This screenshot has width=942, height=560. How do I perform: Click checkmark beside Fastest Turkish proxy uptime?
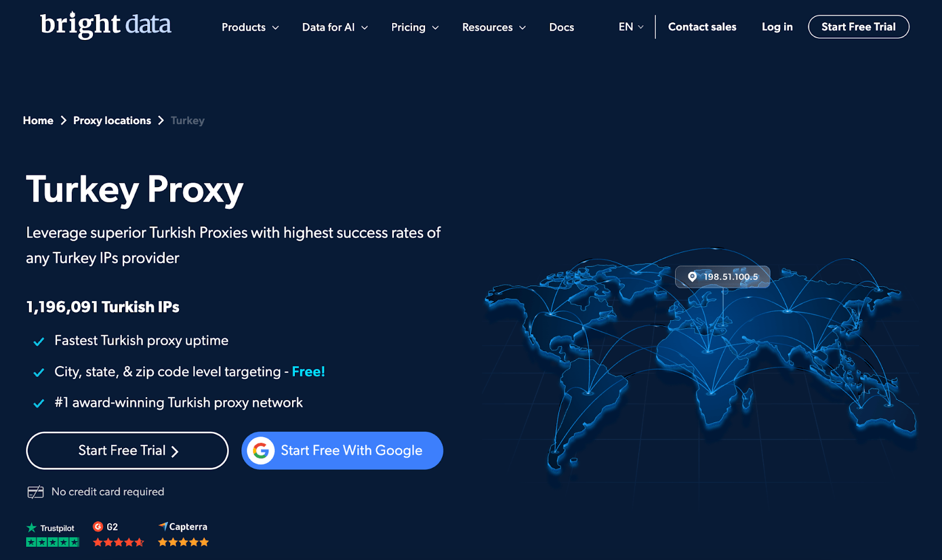pos(39,342)
